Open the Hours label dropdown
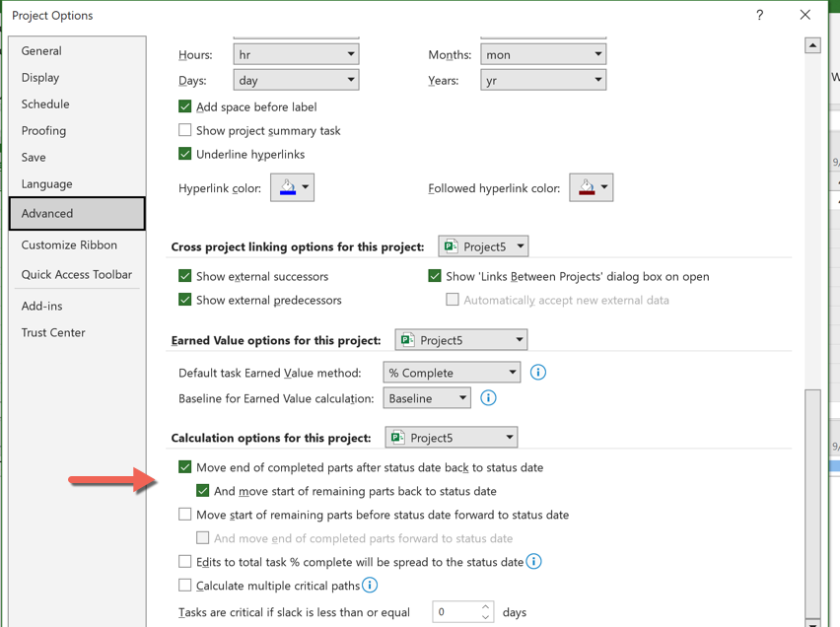 point(296,54)
